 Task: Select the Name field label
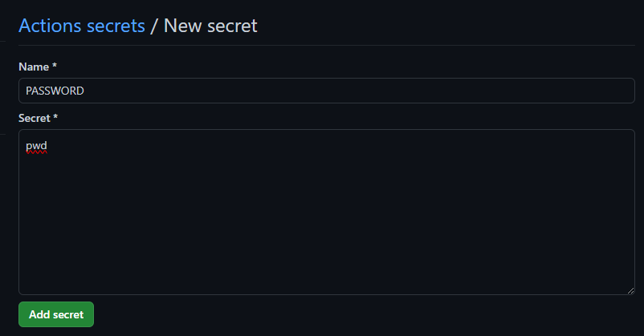click(34, 67)
